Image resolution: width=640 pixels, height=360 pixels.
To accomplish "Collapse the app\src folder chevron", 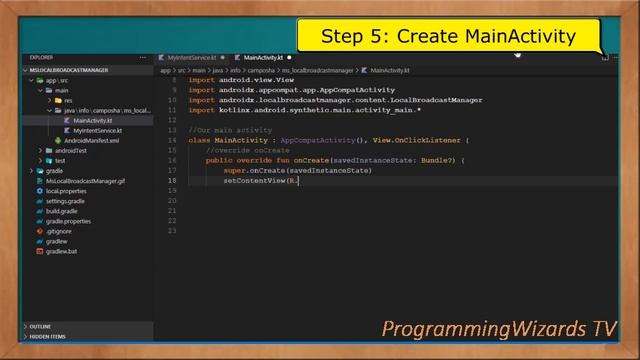I will pyautogui.click(x=31, y=80).
